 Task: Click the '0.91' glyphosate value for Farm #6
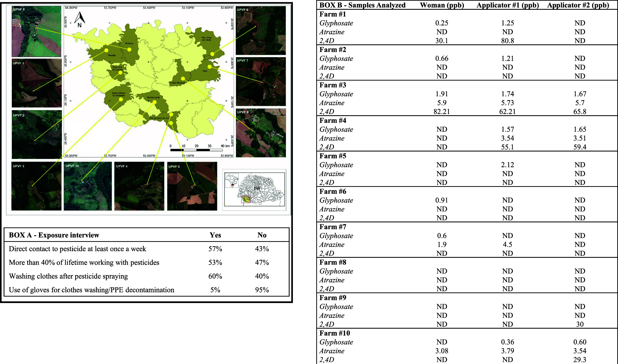[442, 200]
